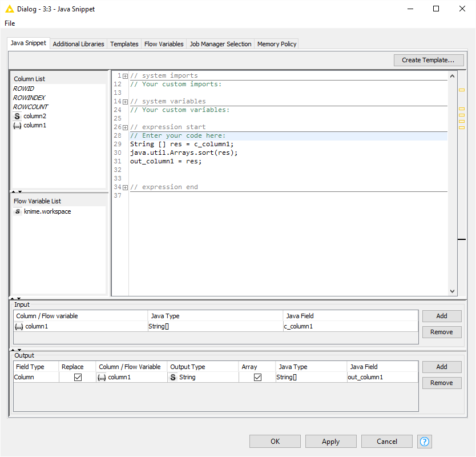Click the String output type icon
Image resolution: width=476 pixels, height=457 pixels.
coord(173,377)
